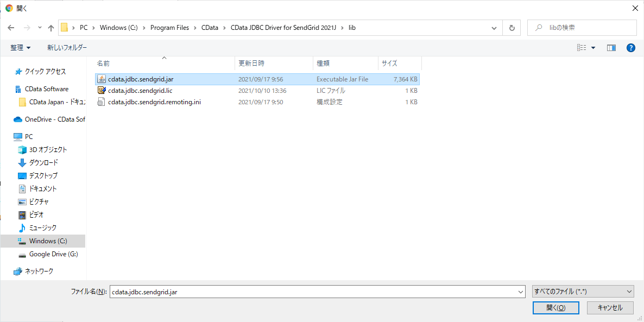
Task: Click the Executable Jar File type cell
Action: pyautogui.click(x=342, y=79)
